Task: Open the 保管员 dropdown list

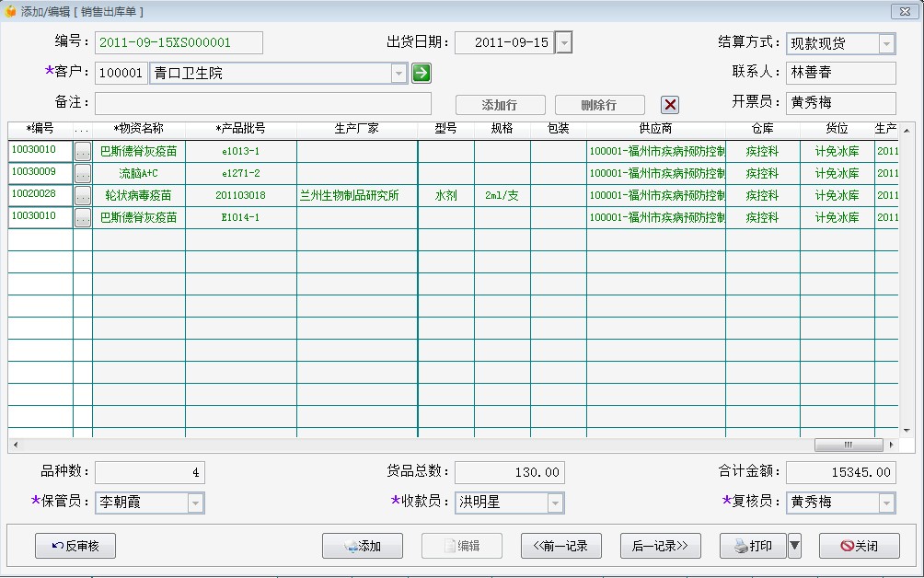Action: point(195,503)
